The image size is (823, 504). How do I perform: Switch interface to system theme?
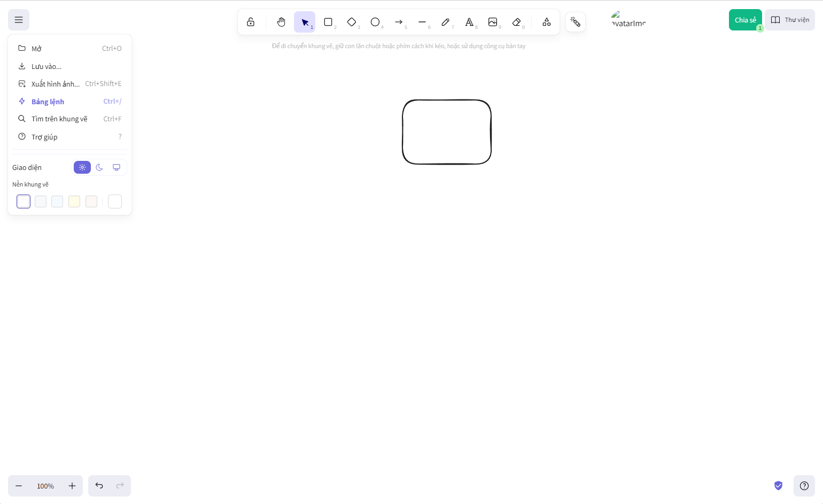point(117,167)
